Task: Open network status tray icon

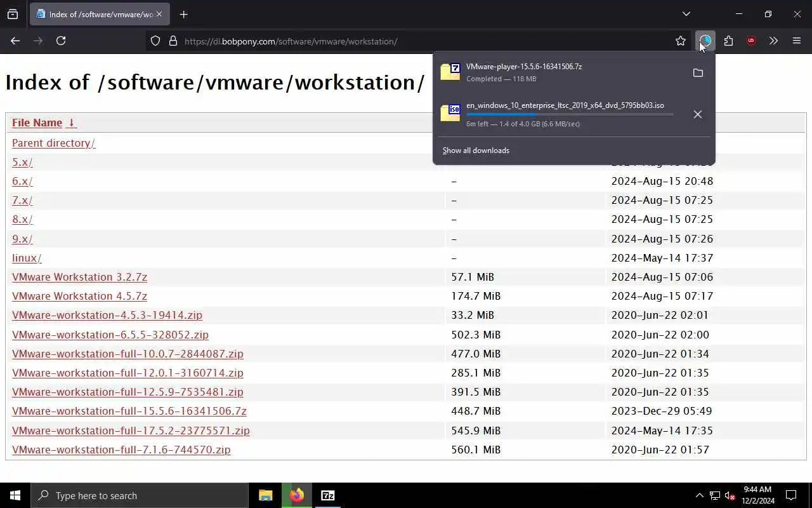Action: pos(715,495)
